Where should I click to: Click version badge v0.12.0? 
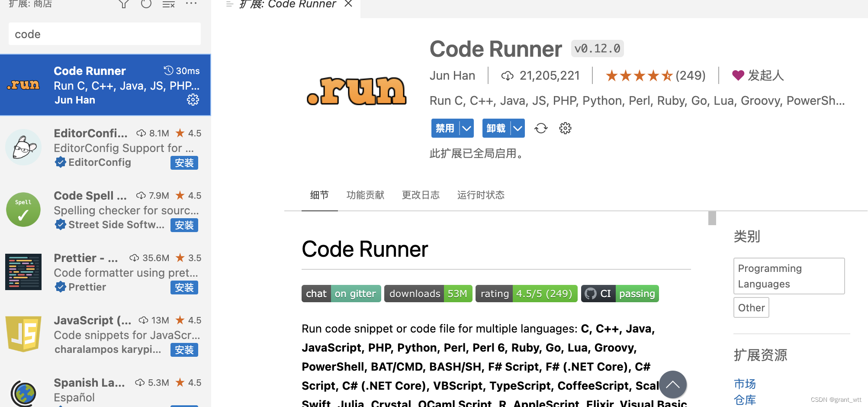pos(597,48)
